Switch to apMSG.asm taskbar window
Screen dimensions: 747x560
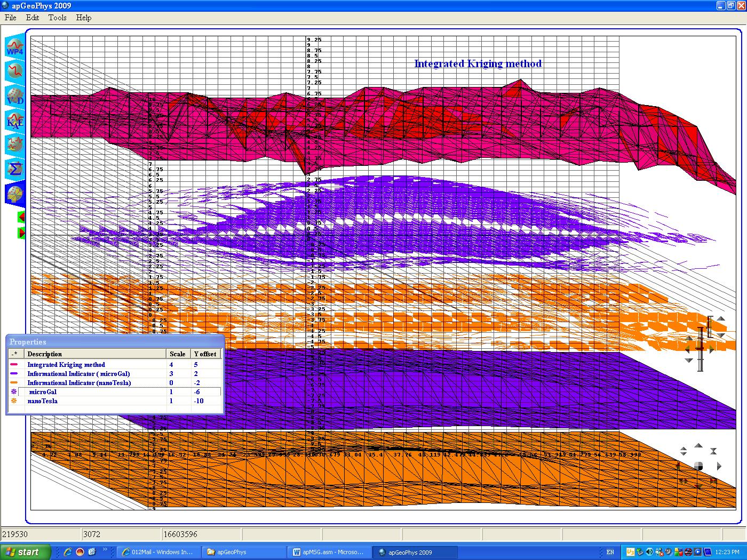pos(328,552)
